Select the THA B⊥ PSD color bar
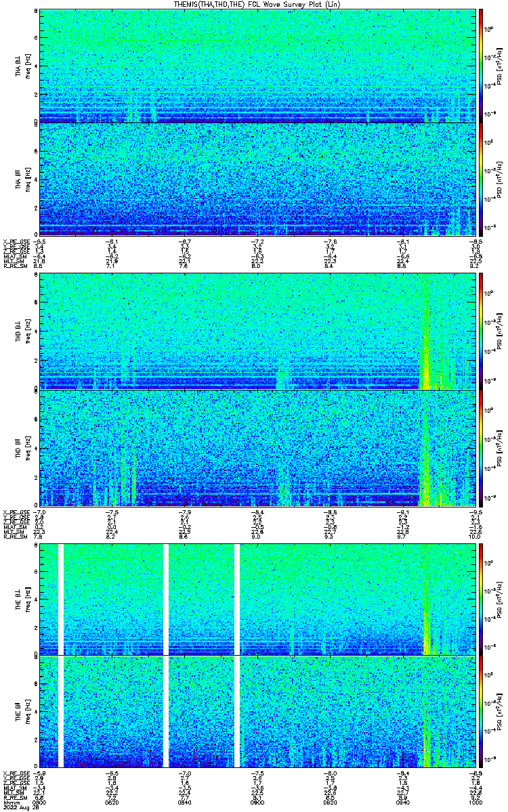508x812 pixels. pyautogui.click(x=481, y=66)
